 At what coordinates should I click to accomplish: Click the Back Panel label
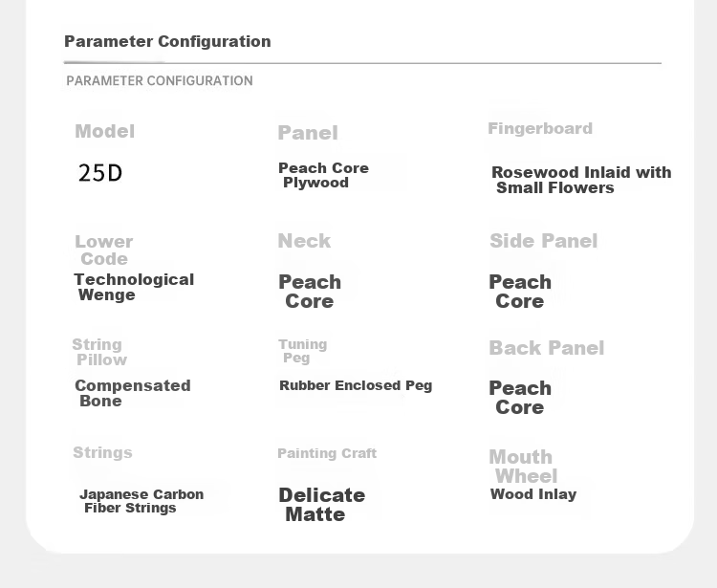tap(547, 348)
